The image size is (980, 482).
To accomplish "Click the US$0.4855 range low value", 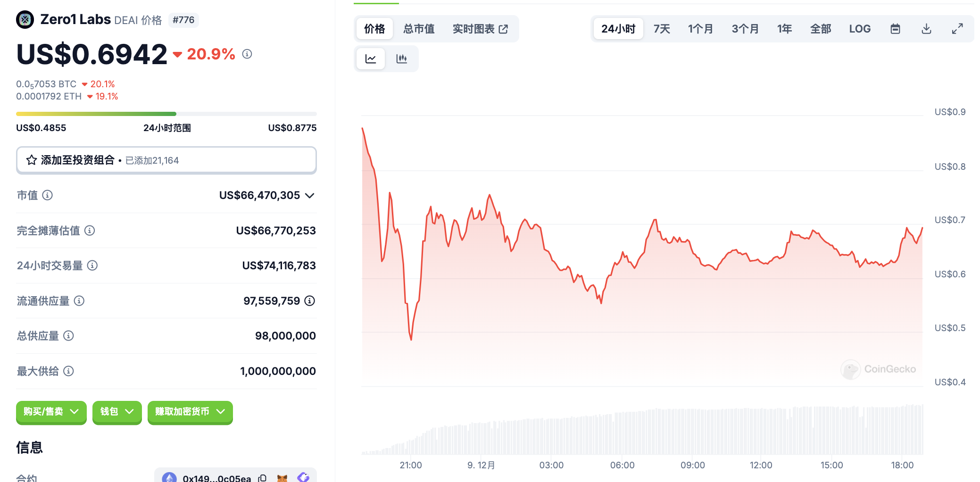I will (41, 128).
